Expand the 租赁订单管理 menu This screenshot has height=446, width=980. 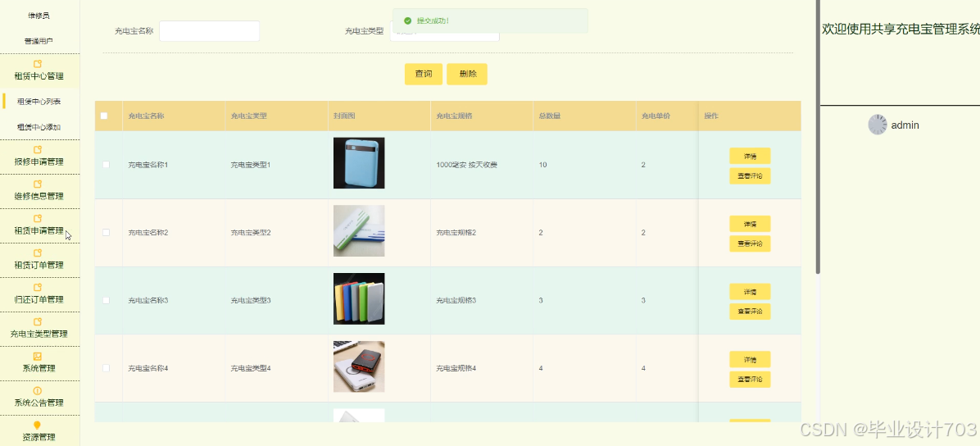pos(39,260)
